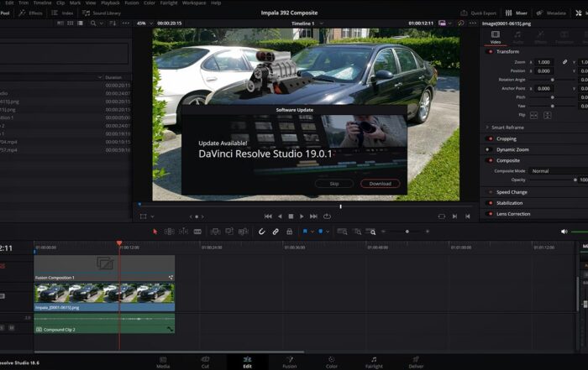Skip the software update

pyautogui.click(x=334, y=184)
